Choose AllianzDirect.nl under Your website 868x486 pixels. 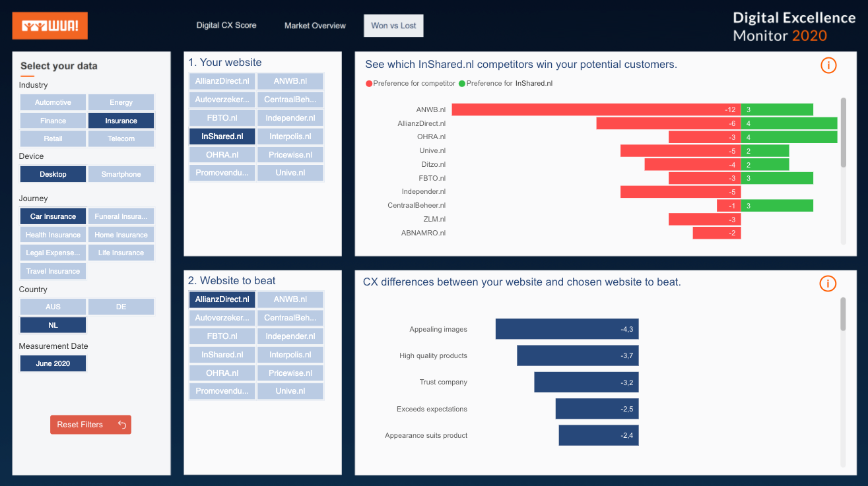pos(222,81)
